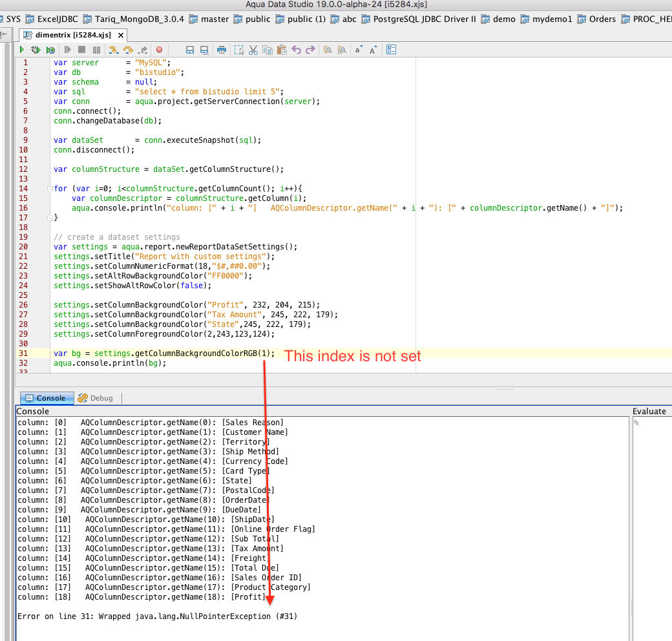Click console row for column [18] Profit
The image size is (672, 641).
(x=142, y=597)
